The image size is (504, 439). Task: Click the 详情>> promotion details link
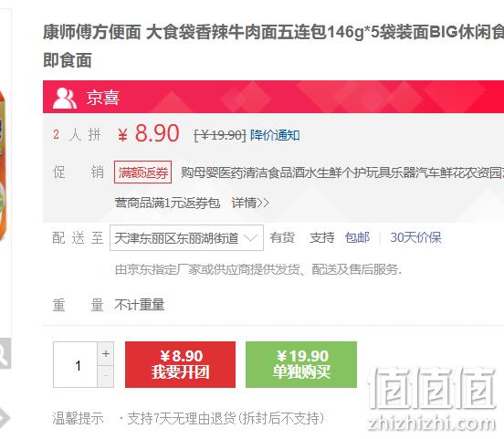click(x=250, y=203)
